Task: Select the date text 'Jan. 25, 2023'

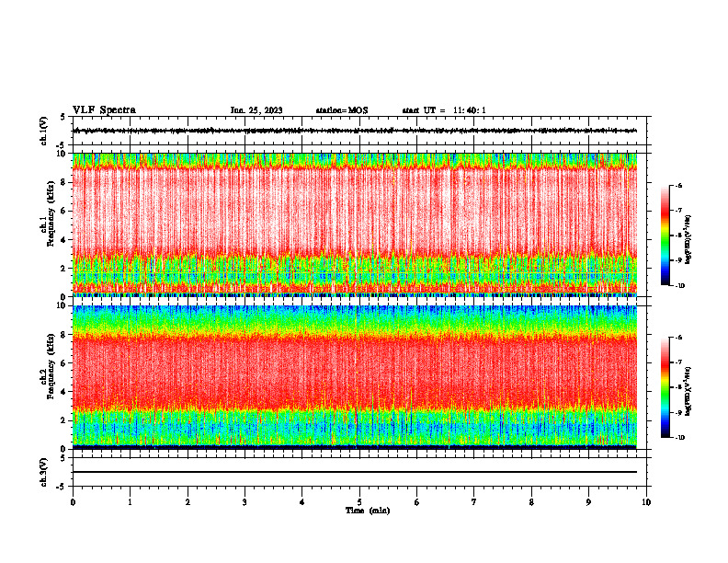Action: [256, 110]
